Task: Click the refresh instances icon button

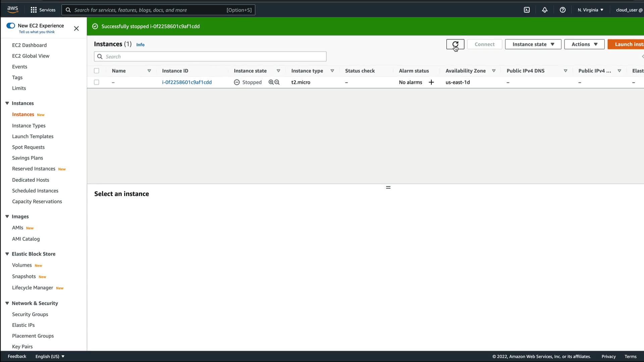Action: coord(455,44)
